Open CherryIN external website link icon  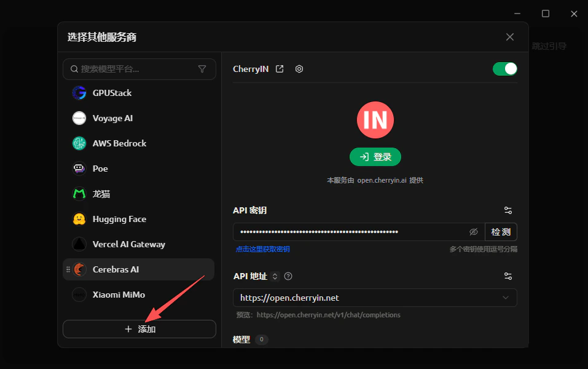[x=280, y=69]
